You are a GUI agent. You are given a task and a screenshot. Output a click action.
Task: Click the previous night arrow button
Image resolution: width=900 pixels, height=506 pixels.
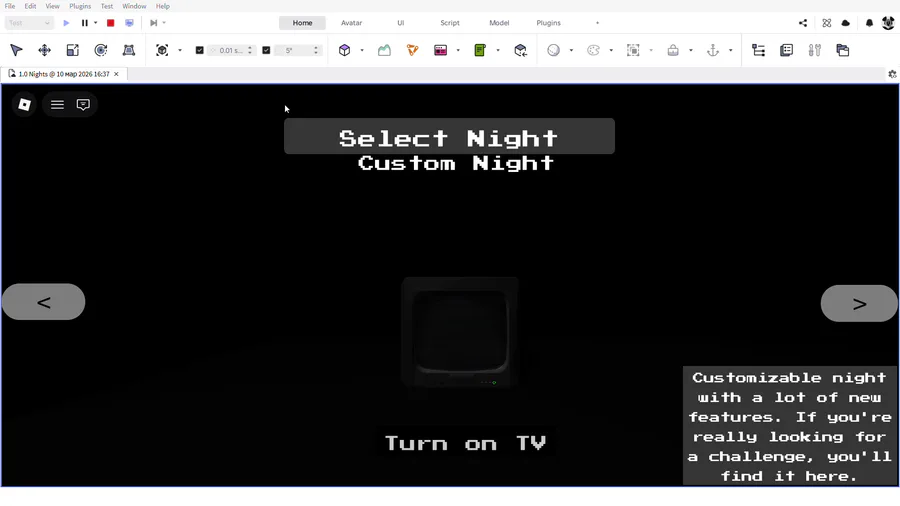point(44,302)
